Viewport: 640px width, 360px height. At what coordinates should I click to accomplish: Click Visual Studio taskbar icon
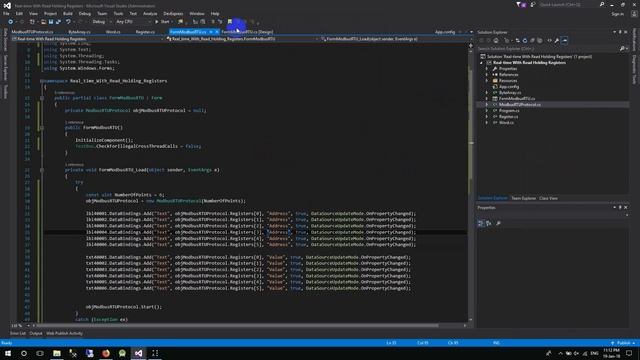point(138,353)
